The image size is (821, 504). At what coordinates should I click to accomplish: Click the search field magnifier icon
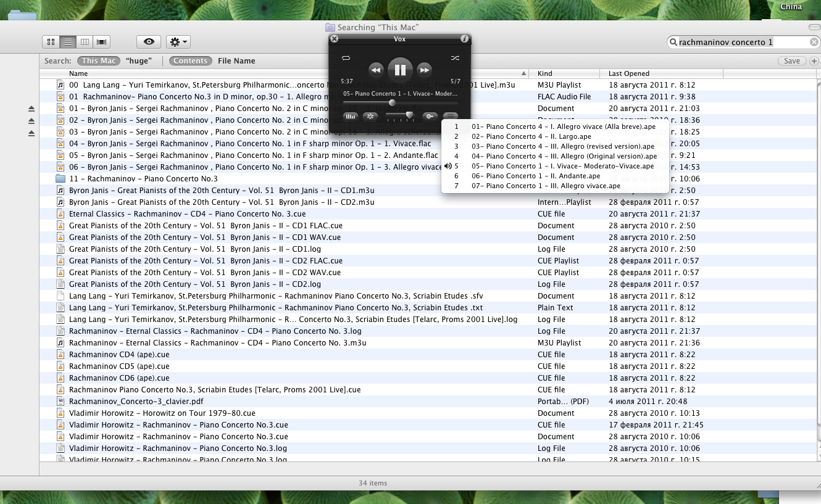[x=673, y=42]
